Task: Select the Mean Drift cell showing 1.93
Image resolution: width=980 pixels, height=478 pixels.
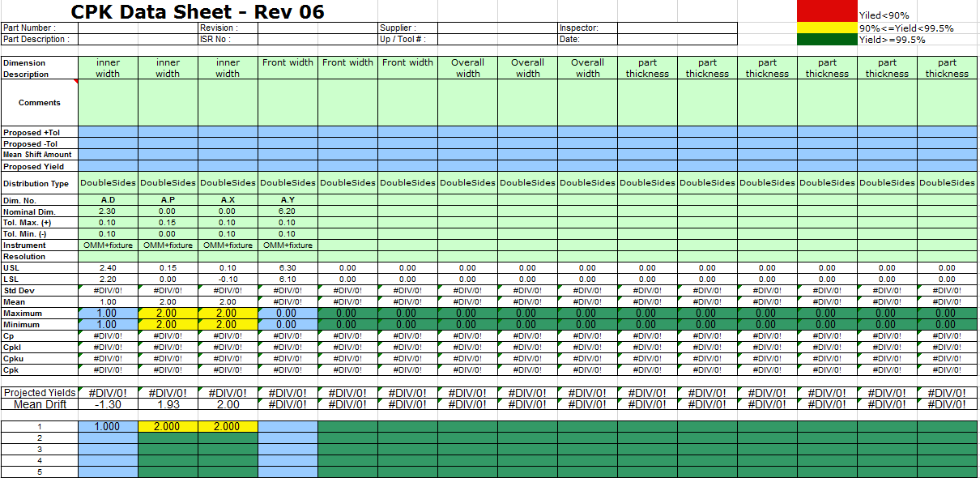Action: pos(168,404)
